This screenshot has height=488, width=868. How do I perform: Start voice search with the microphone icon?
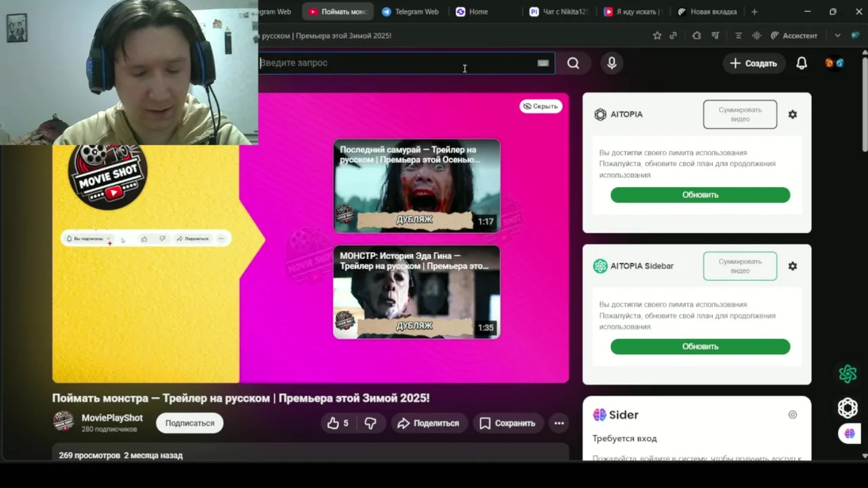pos(612,63)
